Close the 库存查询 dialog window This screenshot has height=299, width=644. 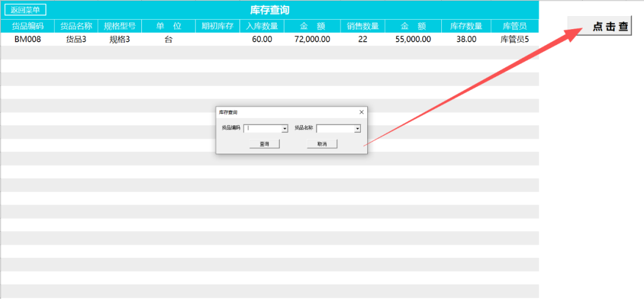click(x=361, y=112)
